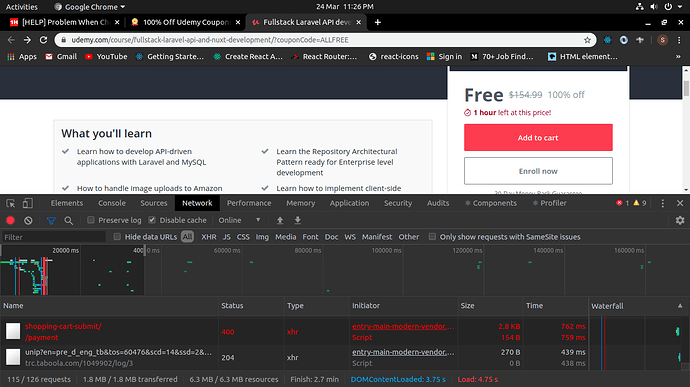690x387 pixels.
Task: Switch to Elements tab
Action: (66, 203)
